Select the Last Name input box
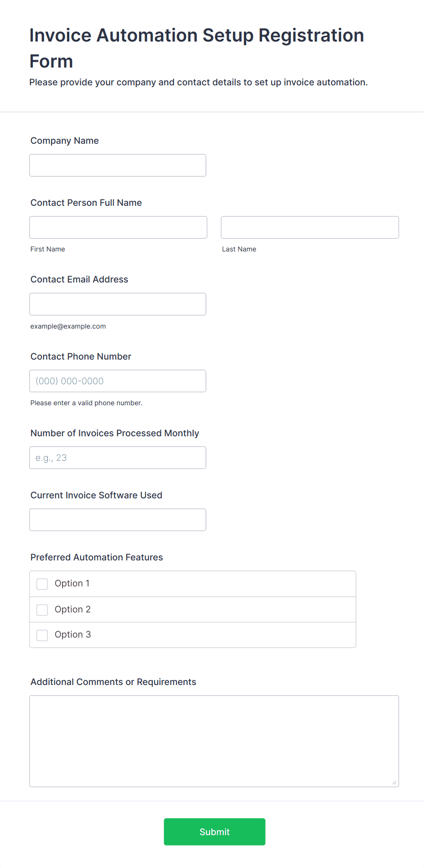 coord(310,227)
